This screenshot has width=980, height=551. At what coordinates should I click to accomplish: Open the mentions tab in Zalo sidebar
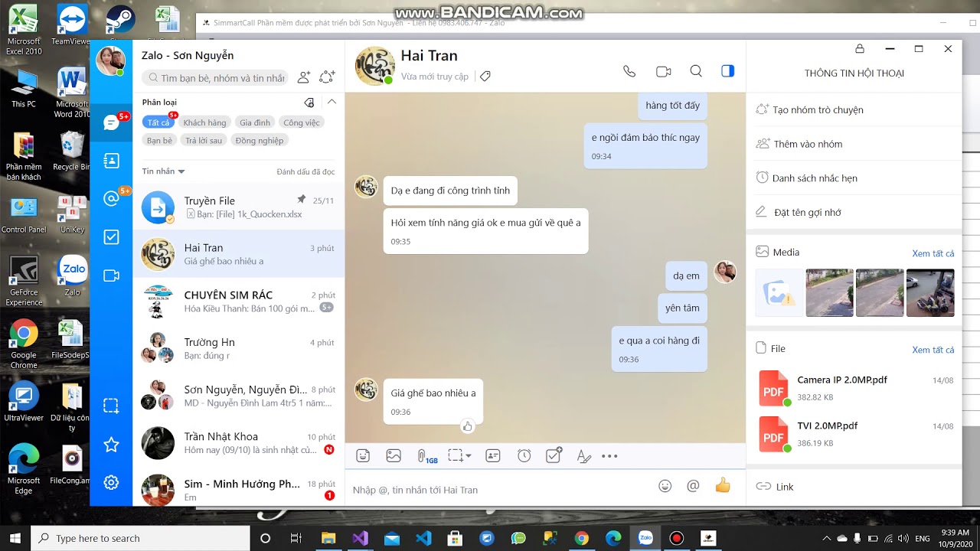tap(111, 199)
